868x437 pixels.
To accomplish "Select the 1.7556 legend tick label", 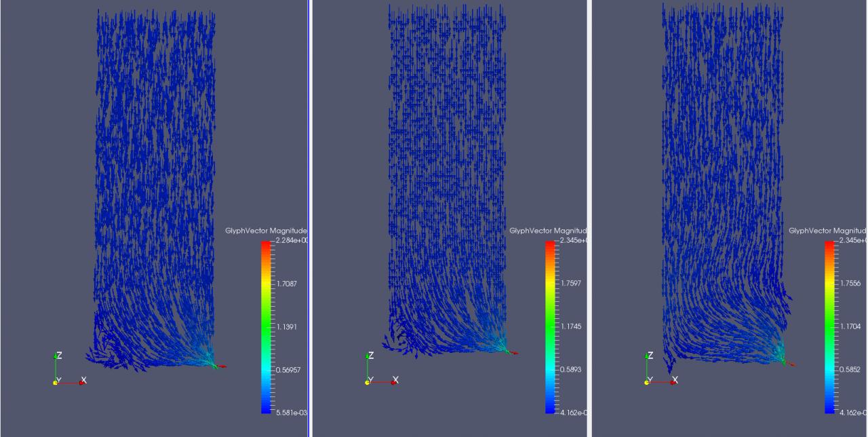I will tap(850, 283).
